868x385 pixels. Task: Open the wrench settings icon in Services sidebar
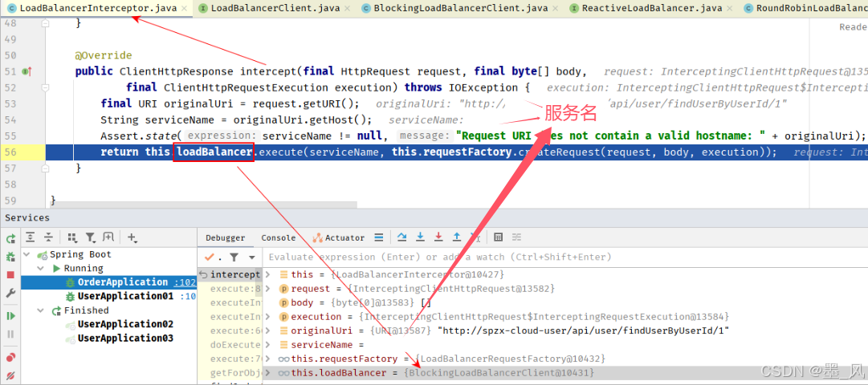(10, 294)
